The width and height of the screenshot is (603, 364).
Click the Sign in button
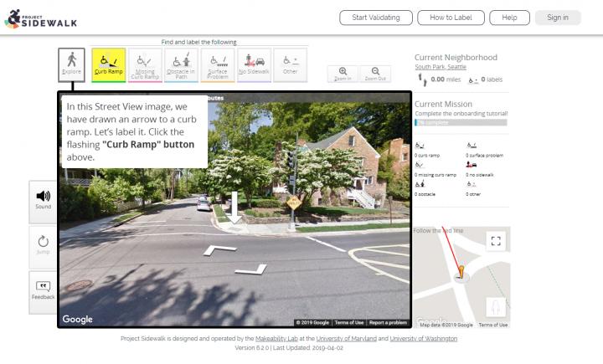(557, 18)
